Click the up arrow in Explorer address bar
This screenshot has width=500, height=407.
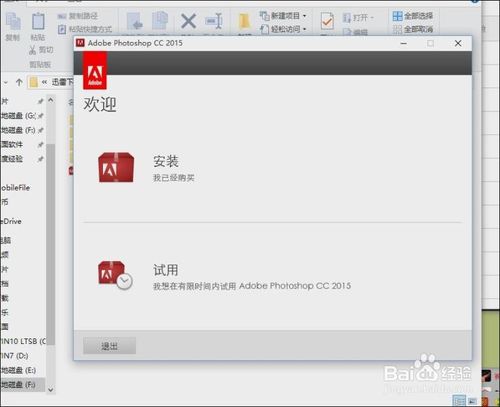click(19, 82)
